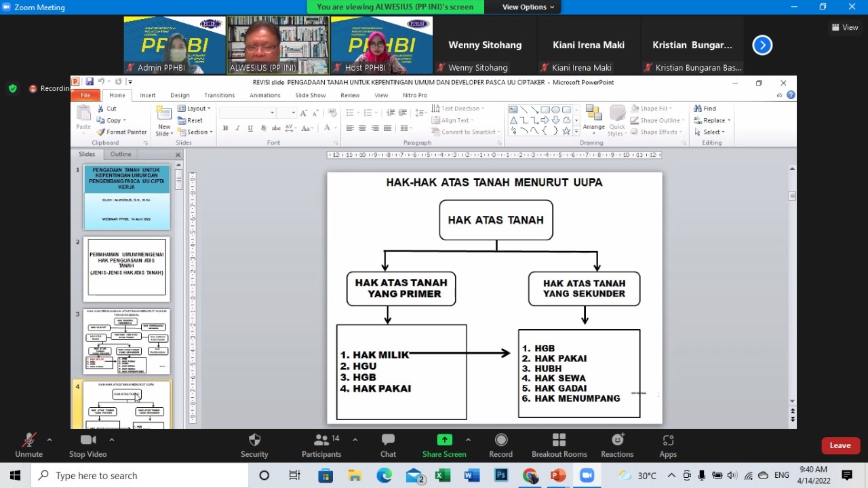Switch to the Insert ribbon tab

(x=147, y=95)
